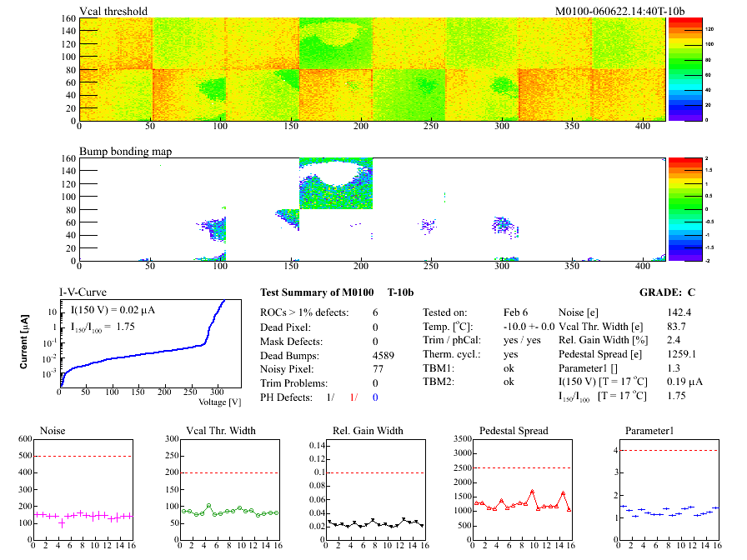Viewport: 747px width, 560px height.
Task: Select the "Vcal threshold" plot title
Action: tap(113, 11)
